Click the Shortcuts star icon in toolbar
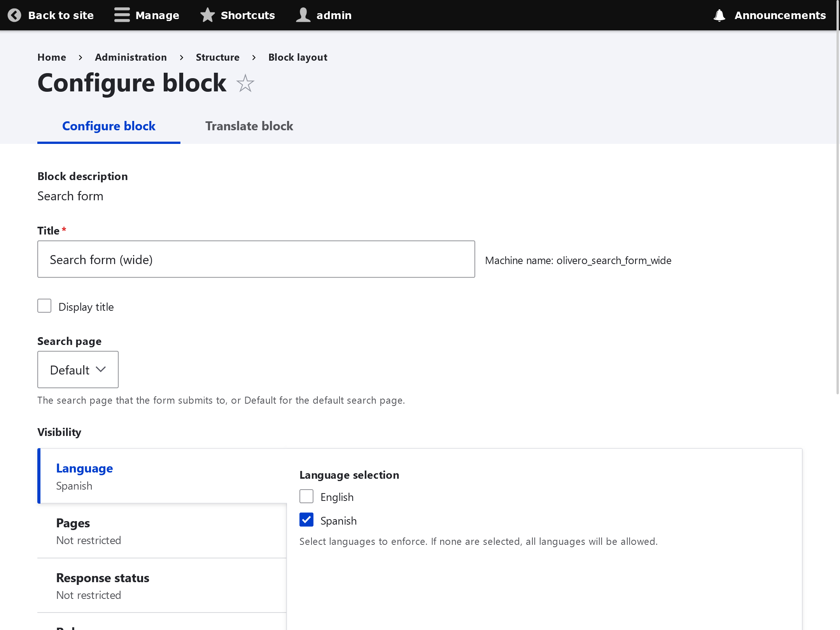 tap(207, 15)
